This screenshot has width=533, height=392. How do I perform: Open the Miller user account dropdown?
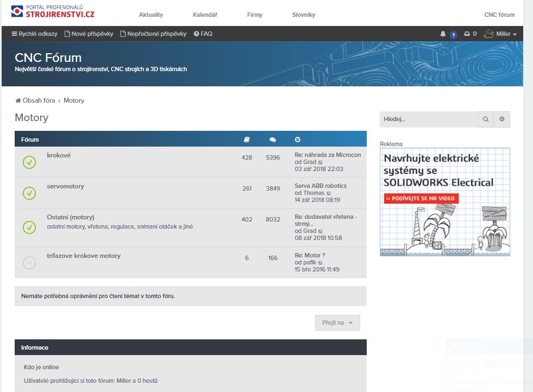[x=500, y=34]
